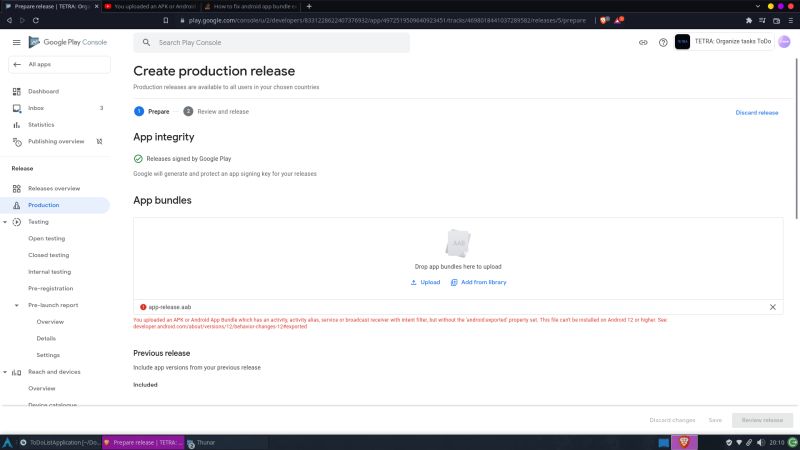Reload the page
Image resolution: width=800 pixels, height=450 pixels.
tap(36, 20)
